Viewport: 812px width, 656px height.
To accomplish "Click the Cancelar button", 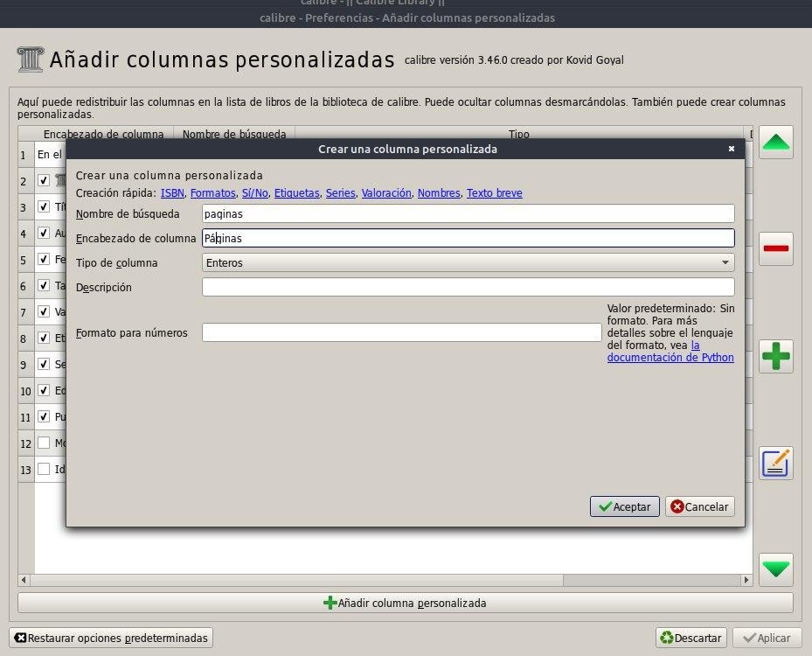I will [699, 506].
